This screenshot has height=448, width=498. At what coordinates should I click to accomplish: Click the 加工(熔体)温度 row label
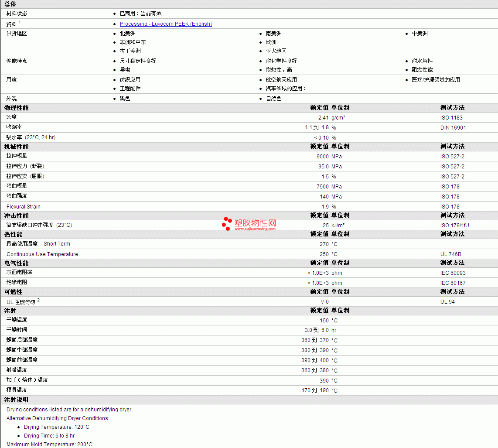27,380
